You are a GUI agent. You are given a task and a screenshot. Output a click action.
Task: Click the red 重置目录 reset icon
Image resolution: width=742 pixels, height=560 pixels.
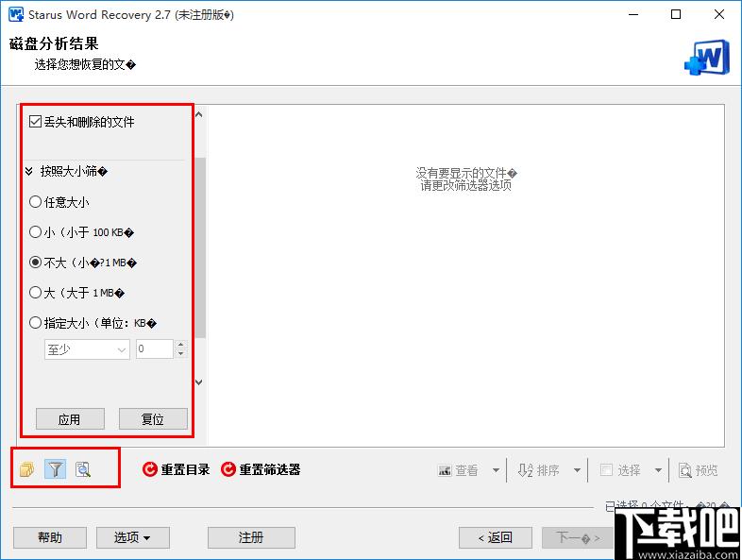pos(150,469)
